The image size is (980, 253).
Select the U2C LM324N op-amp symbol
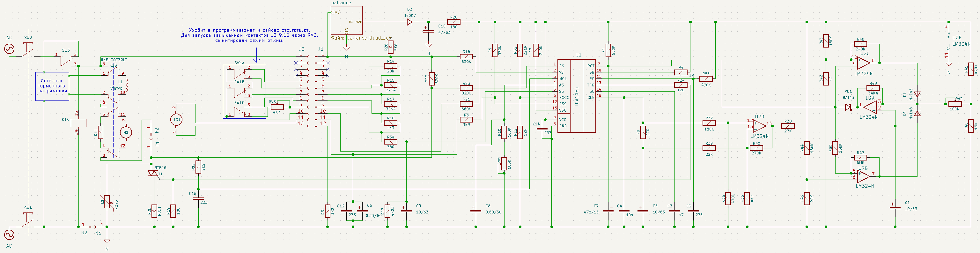coord(863,63)
